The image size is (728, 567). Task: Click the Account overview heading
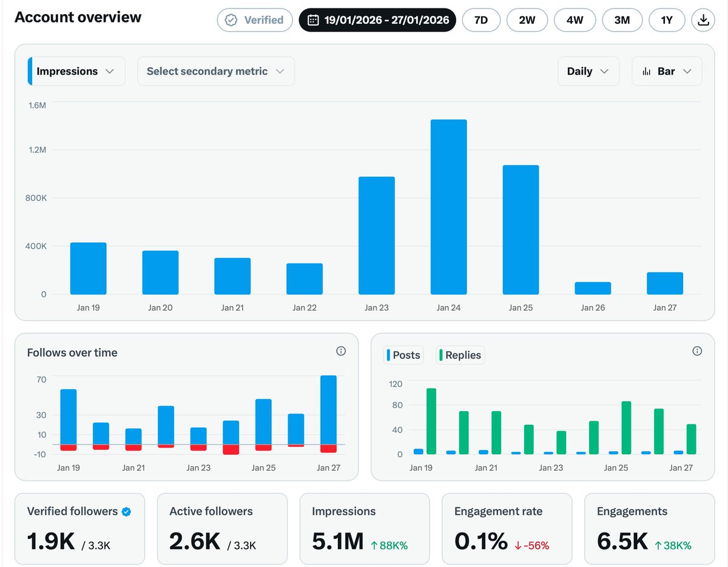tap(78, 17)
